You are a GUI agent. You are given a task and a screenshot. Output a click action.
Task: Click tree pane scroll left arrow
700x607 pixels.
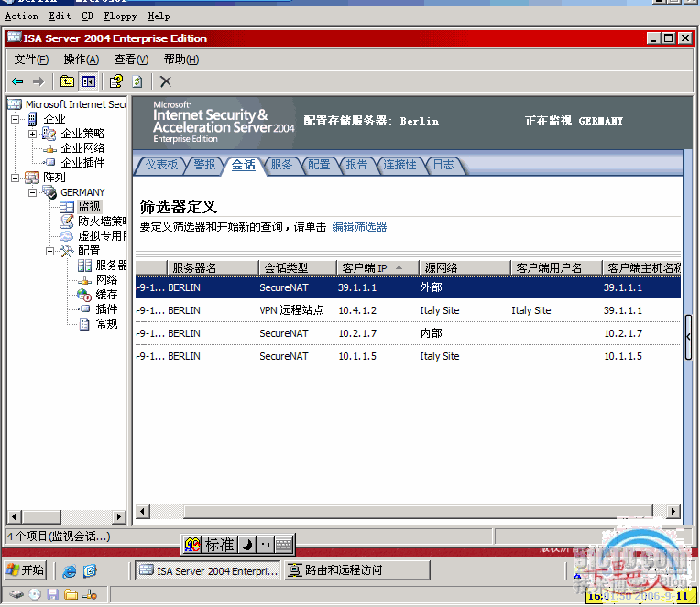click(14, 517)
